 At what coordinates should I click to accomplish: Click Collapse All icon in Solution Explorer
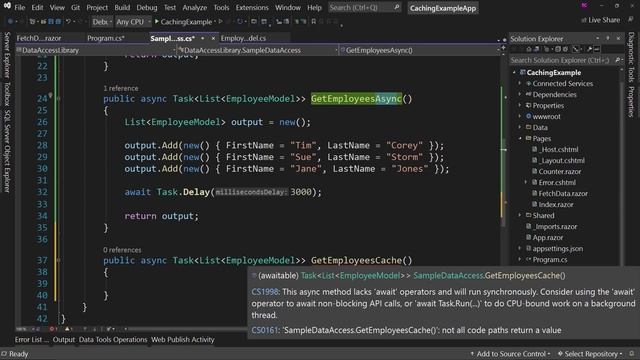click(x=558, y=49)
